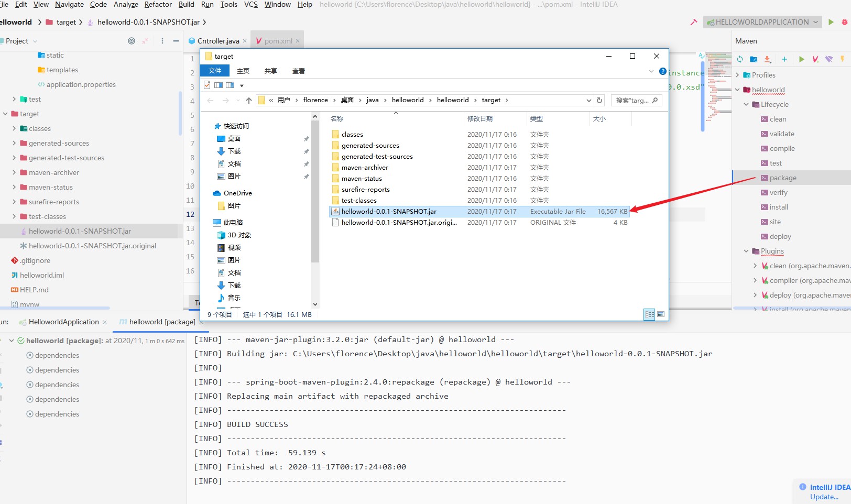The image size is (851, 504).
Task: Click the Explorer search box
Action: coord(636,100)
